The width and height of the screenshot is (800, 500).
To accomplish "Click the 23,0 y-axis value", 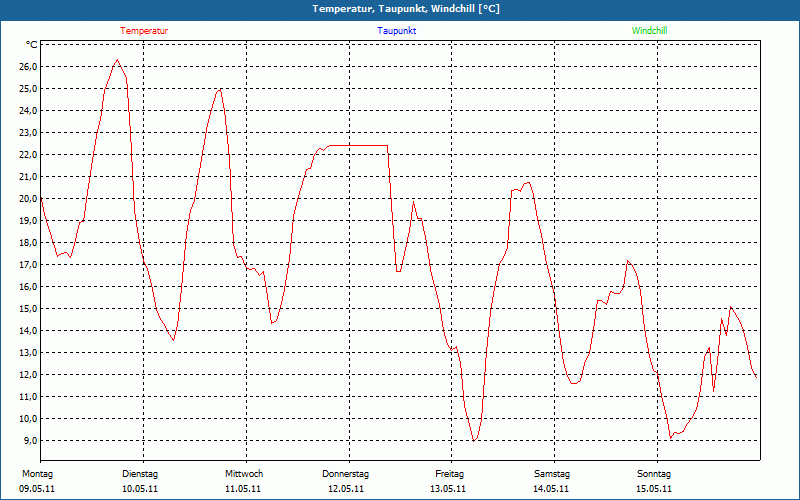I will click(28, 133).
